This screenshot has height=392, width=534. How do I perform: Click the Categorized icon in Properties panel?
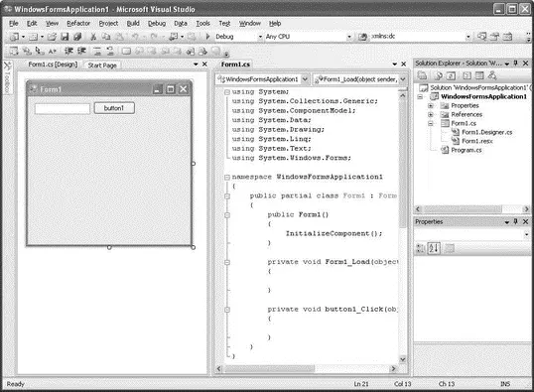[421, 248]
